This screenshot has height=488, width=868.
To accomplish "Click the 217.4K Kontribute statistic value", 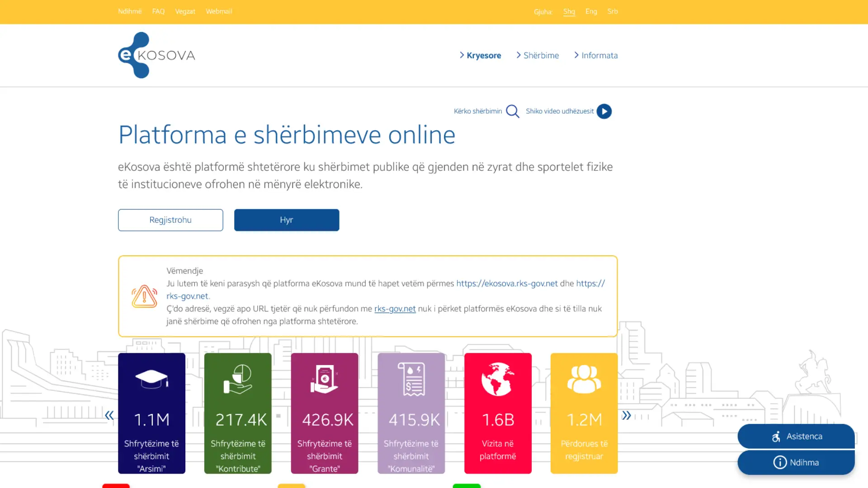I will pyautogui.click(x=241, y=420).
